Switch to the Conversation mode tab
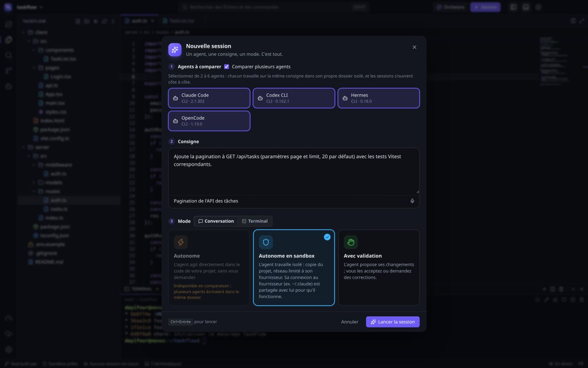 (x=216, y=221)
